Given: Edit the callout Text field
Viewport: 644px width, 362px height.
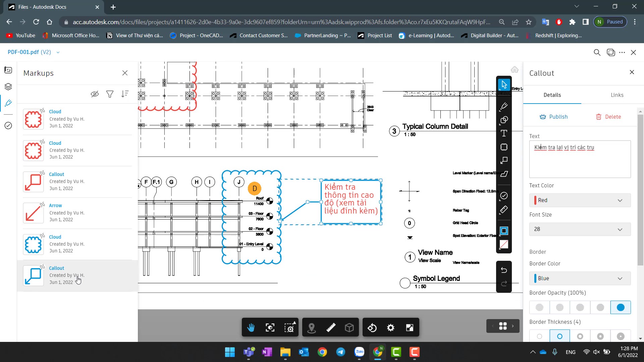Looking at the screenshot, I should (580, 159).
